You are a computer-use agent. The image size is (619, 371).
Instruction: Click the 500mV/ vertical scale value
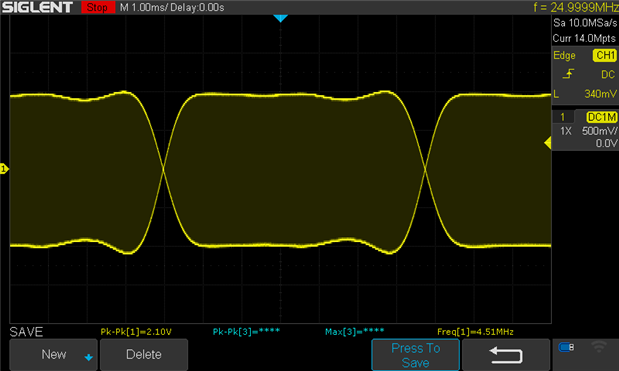pos(600,131)
